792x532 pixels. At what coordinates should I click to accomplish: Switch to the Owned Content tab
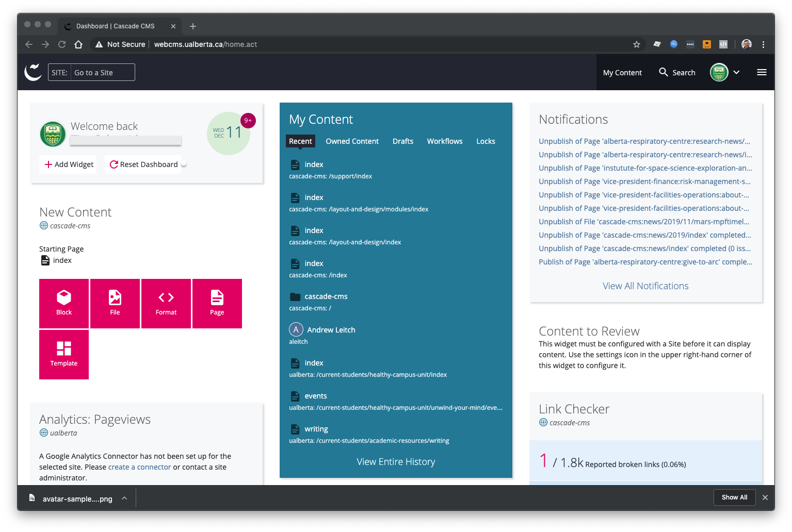[352, 141]
